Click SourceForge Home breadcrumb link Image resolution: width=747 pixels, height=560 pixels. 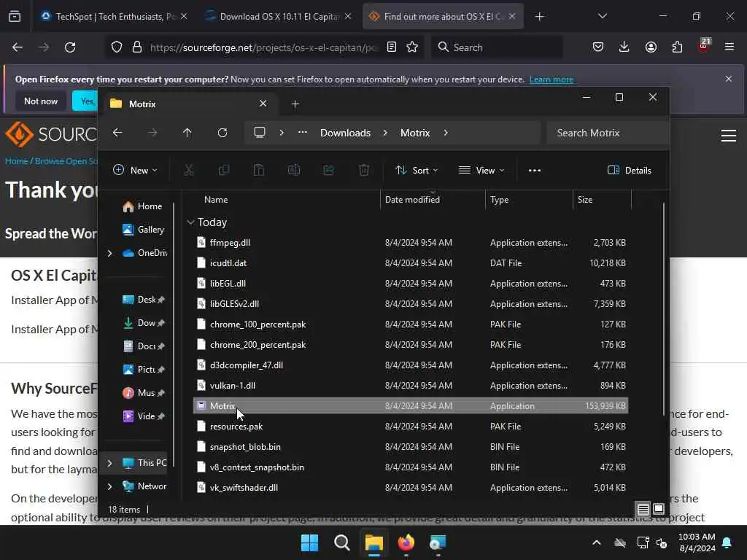[x=17, y=161]
